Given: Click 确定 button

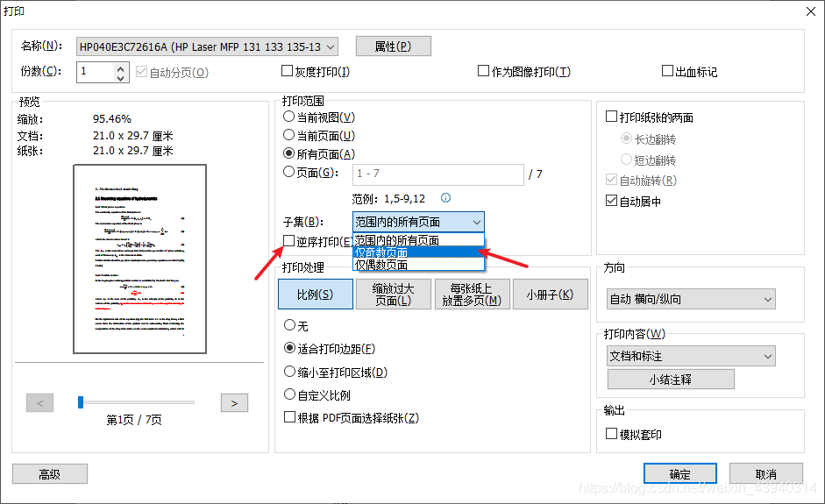Looking at the screenshot, I should tap(679, 473).
